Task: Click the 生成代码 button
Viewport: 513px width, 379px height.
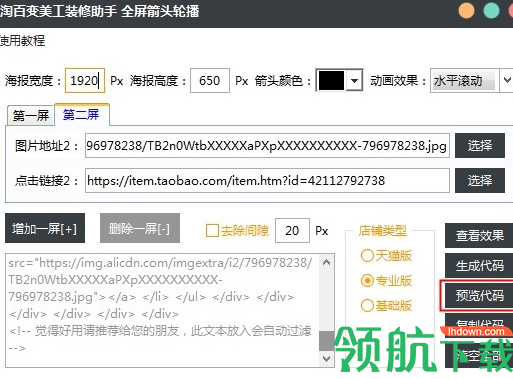Action: [x=479, y=265]
